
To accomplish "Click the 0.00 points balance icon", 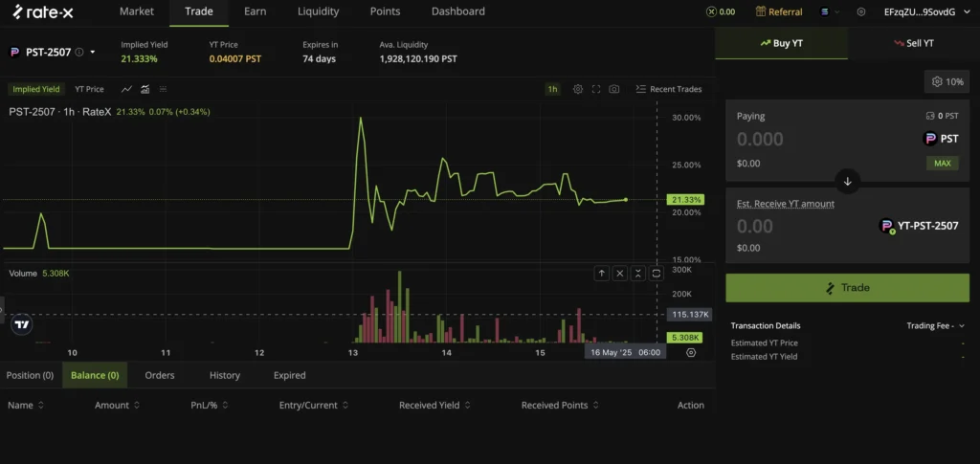I will point(711,11).
